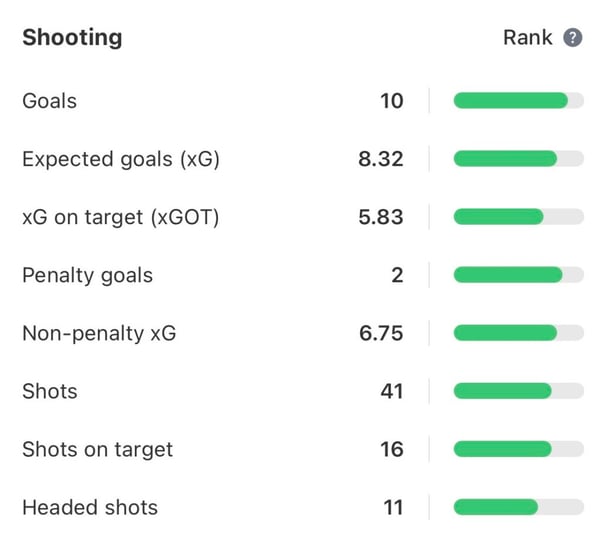Open the Penalty goals stat row
This screenshot has width=600, height=539.
[x=87, y=275]
